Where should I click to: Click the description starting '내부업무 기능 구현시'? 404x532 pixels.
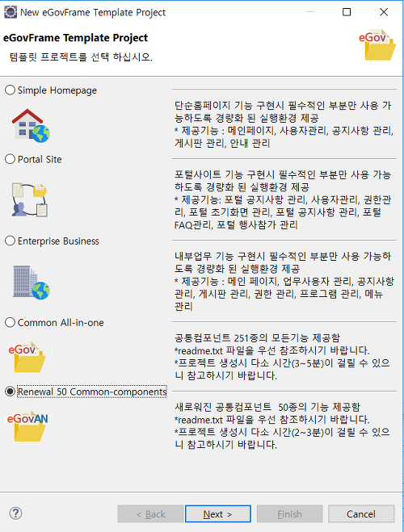pos(284,281)
